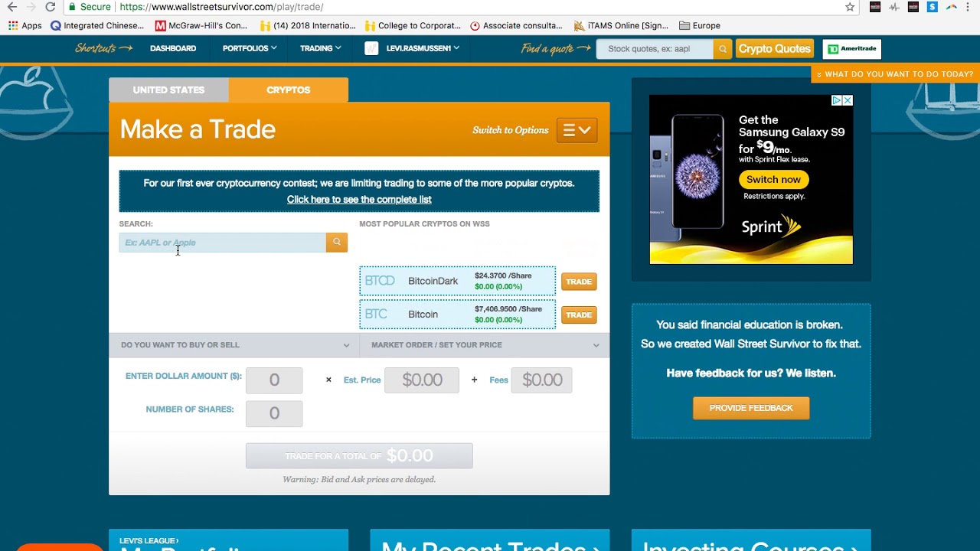Open Crypto Quotes

[774, 49]
